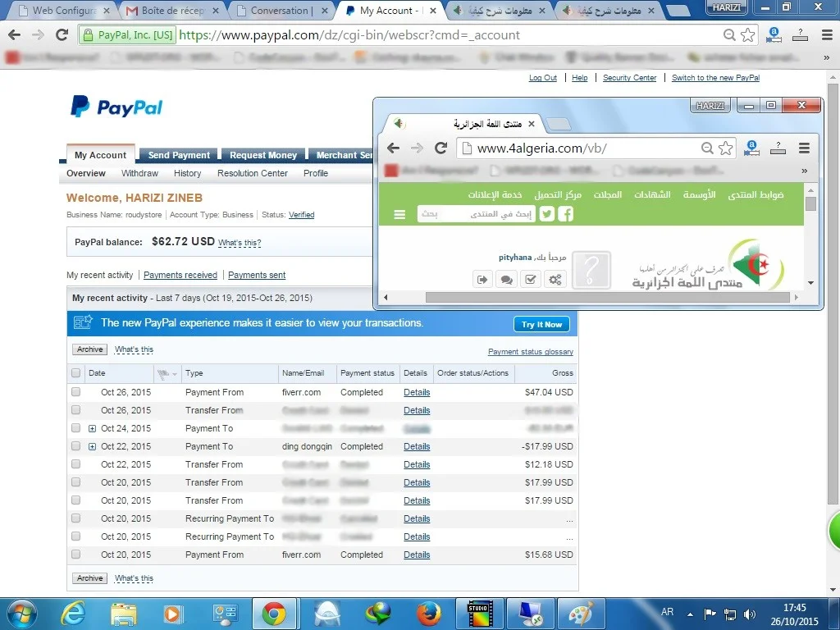
Task: Click the Facebook icon on the forum header
Action: tap(565, 214)
